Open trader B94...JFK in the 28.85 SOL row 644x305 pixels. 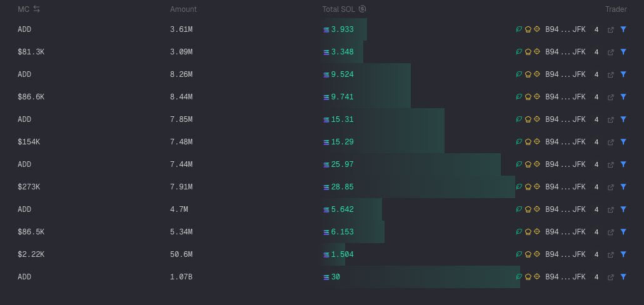[565, 187]
